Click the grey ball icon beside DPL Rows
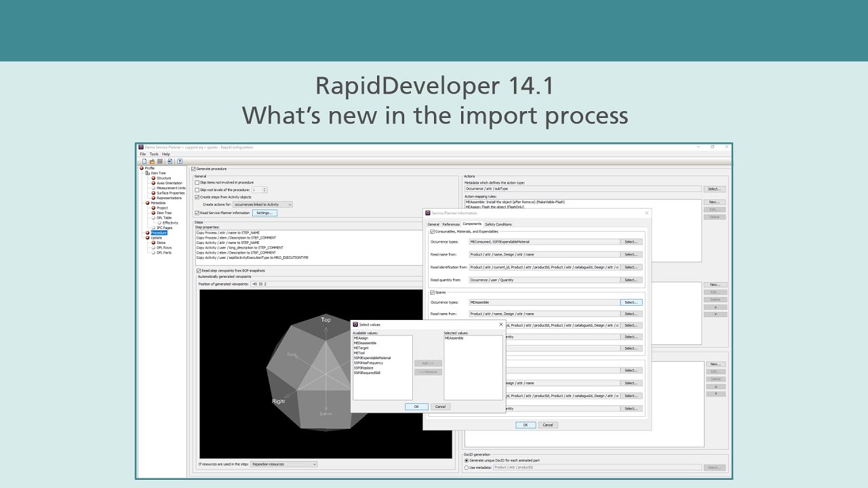 [x=153, y=247]
